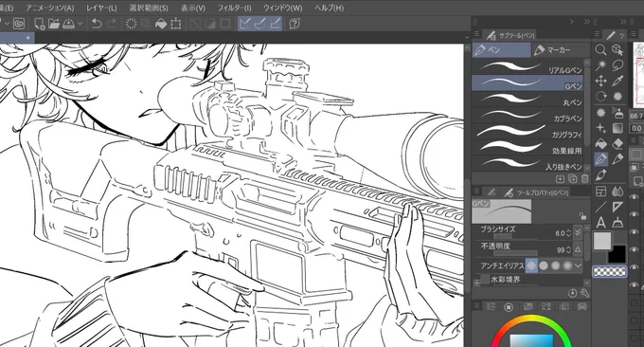
Task: Open the ウィンドウ(W) menu
Action: [x=282, y=8]
